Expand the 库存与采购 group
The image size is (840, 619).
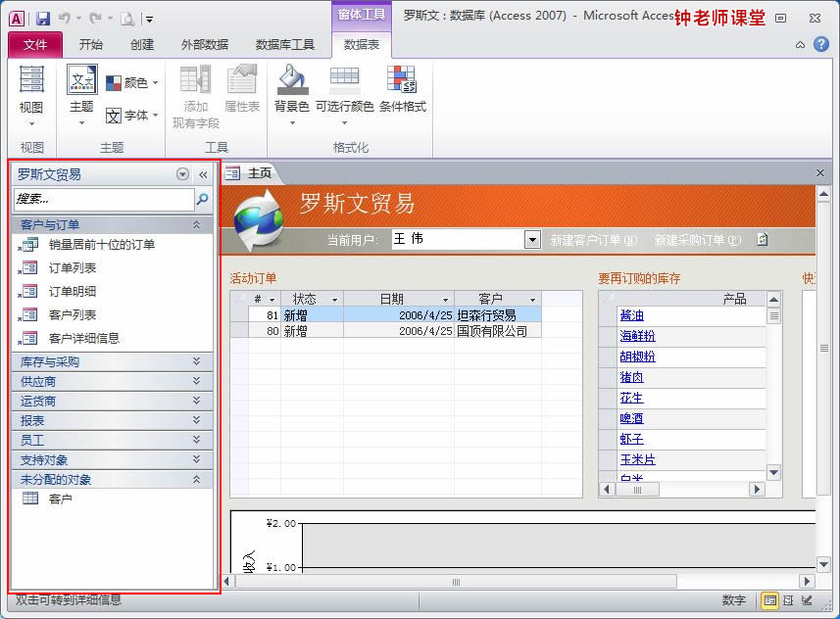pyautogui.click(x=113, y=362)
